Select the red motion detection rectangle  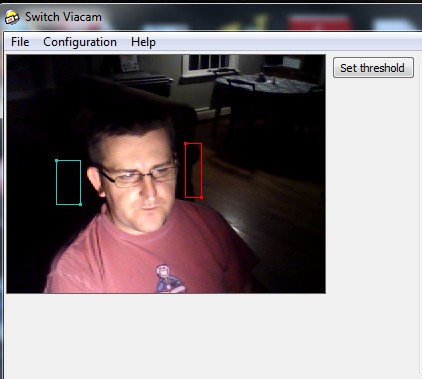193,170
